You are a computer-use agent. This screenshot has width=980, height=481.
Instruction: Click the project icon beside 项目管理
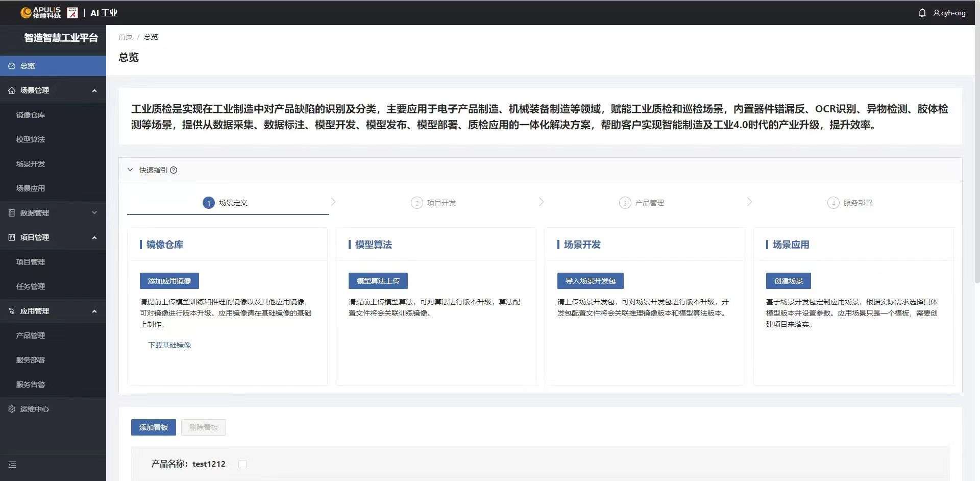[x=12, y=237]
